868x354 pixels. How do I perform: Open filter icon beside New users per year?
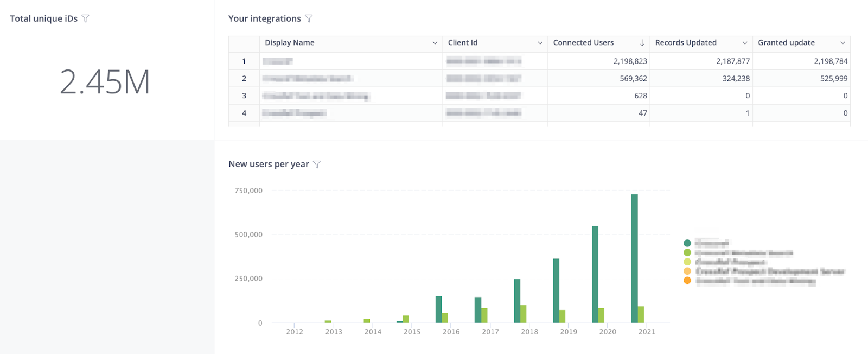coord(317,164)
